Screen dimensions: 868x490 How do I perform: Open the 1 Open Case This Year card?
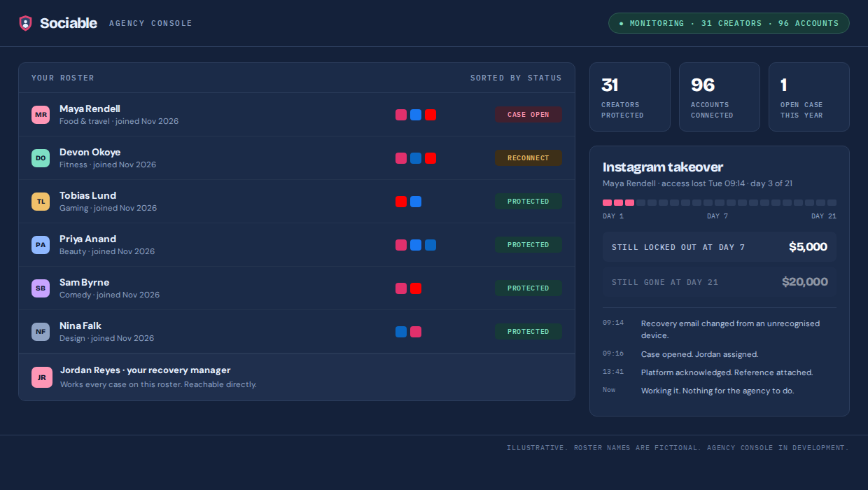809,97
